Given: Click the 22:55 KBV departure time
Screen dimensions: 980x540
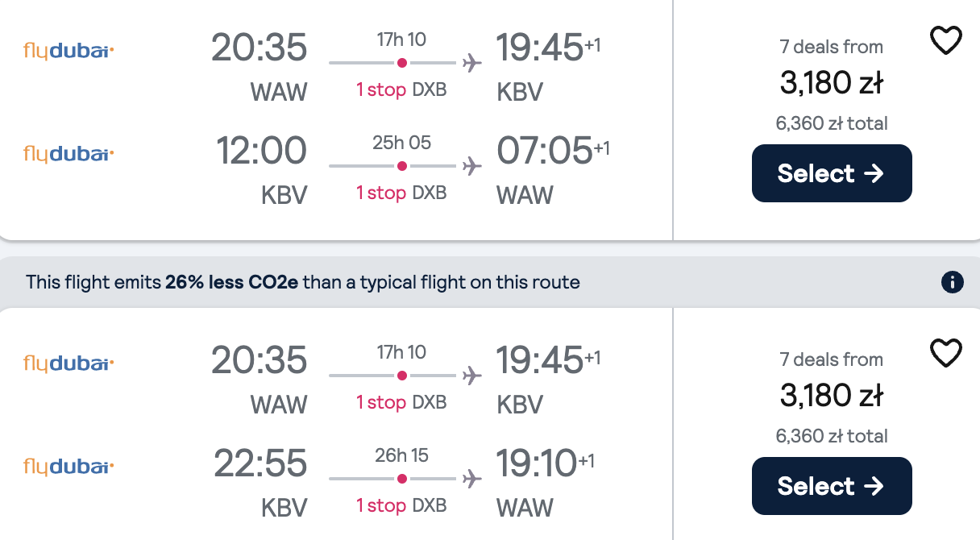Looking at the screenshot, I should [260, 463].
